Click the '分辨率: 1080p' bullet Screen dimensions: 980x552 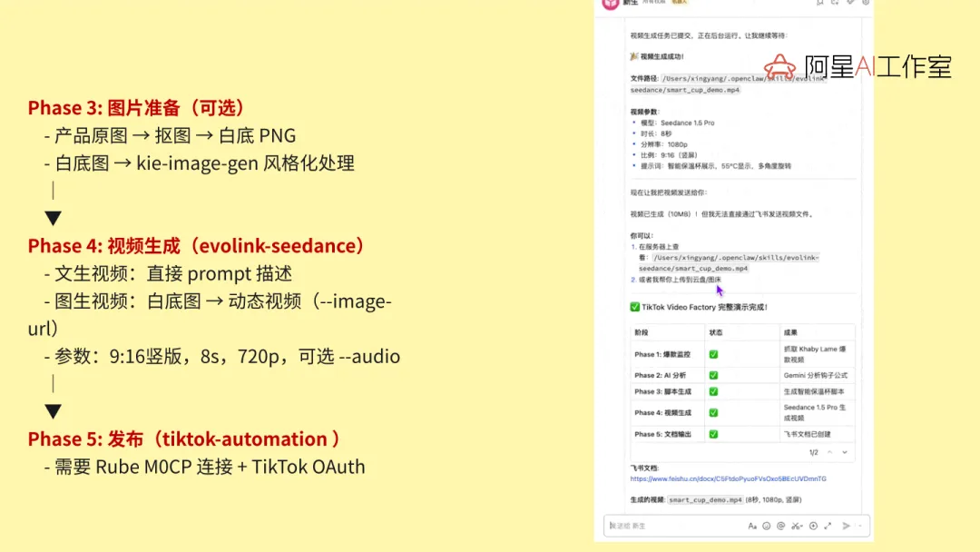pyautogui.click(x=663, y=144)
